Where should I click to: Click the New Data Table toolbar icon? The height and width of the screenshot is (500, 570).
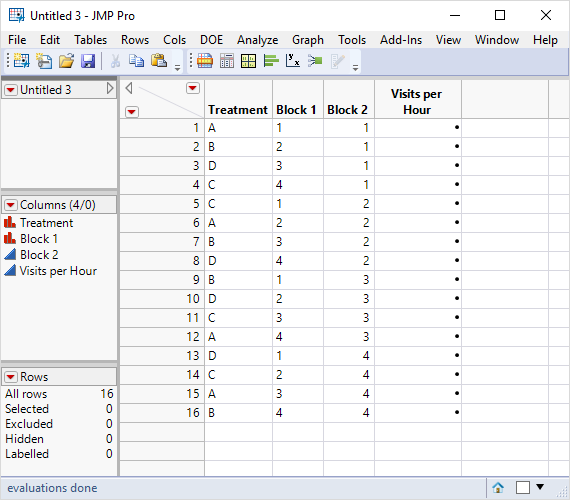(x=22, y=61)
